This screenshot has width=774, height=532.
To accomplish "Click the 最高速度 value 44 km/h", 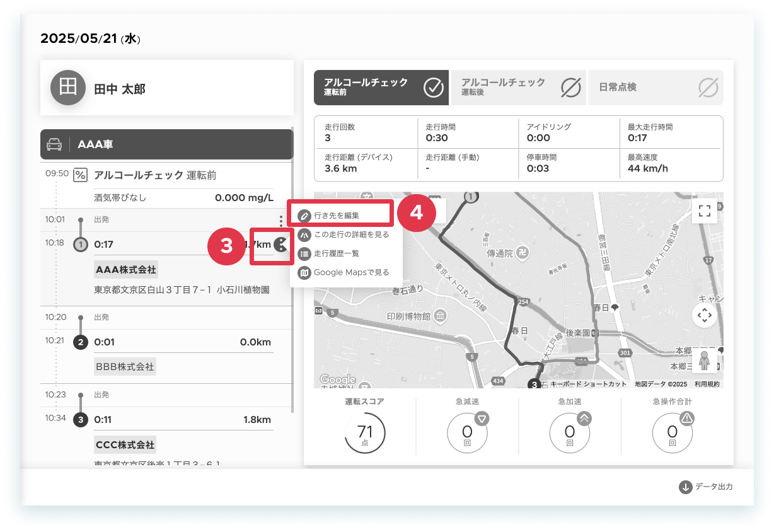I will click(647, 168).
